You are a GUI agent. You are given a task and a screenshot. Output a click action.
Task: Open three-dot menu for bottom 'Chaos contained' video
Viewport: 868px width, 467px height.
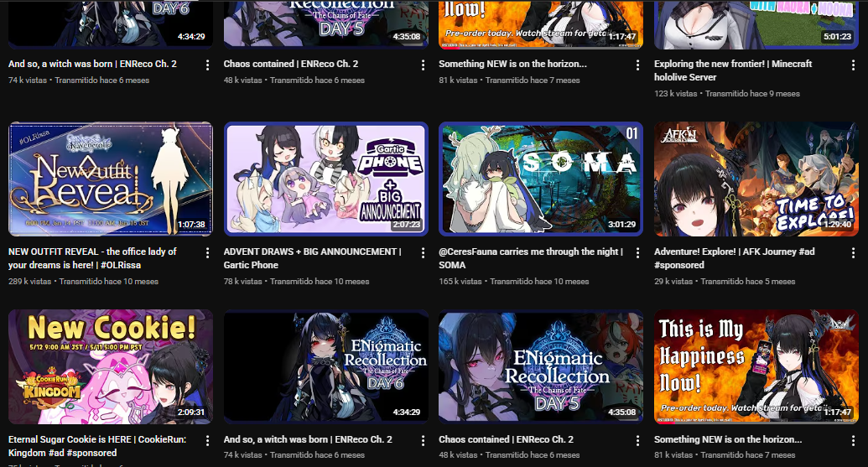[x=637, y=440]
